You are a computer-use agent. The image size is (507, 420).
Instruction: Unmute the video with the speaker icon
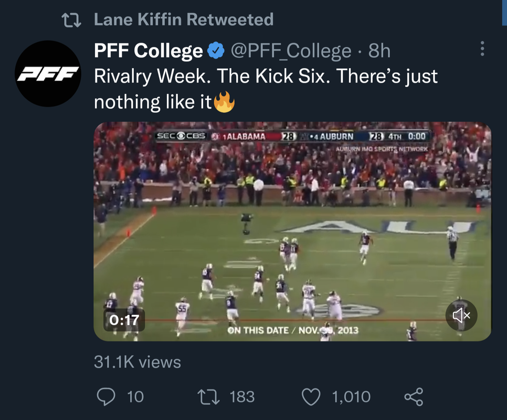461,315
